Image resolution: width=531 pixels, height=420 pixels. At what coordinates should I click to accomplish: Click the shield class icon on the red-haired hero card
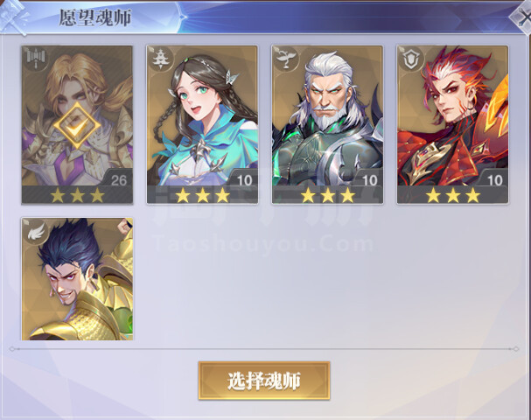(410, 59)
